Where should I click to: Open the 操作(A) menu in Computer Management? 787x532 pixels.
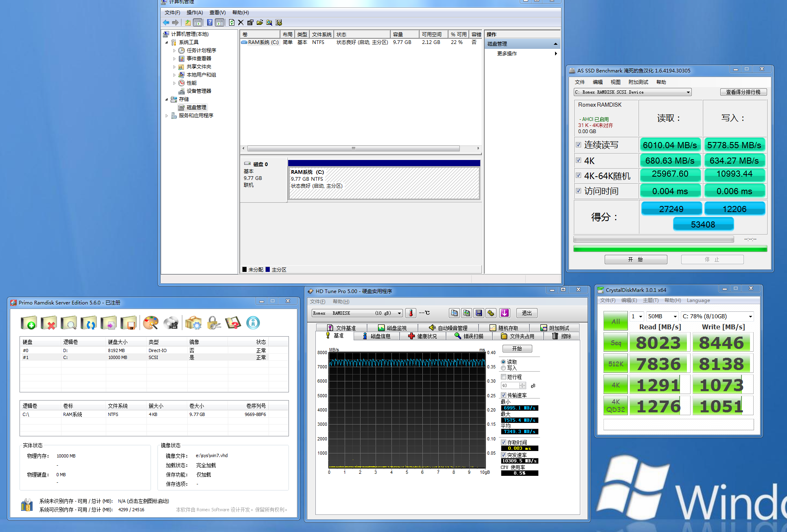pyautogui.click(x=195, y=13)
